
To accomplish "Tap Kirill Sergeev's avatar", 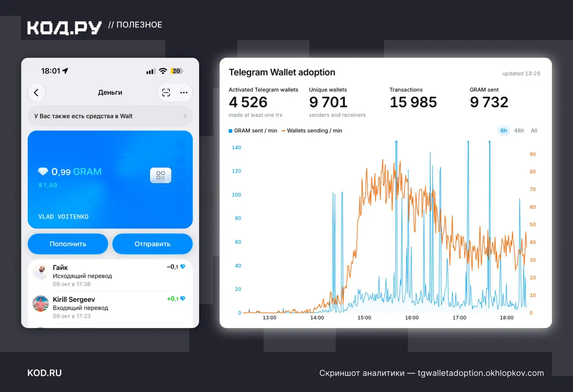I will click(x=41, y=303).
